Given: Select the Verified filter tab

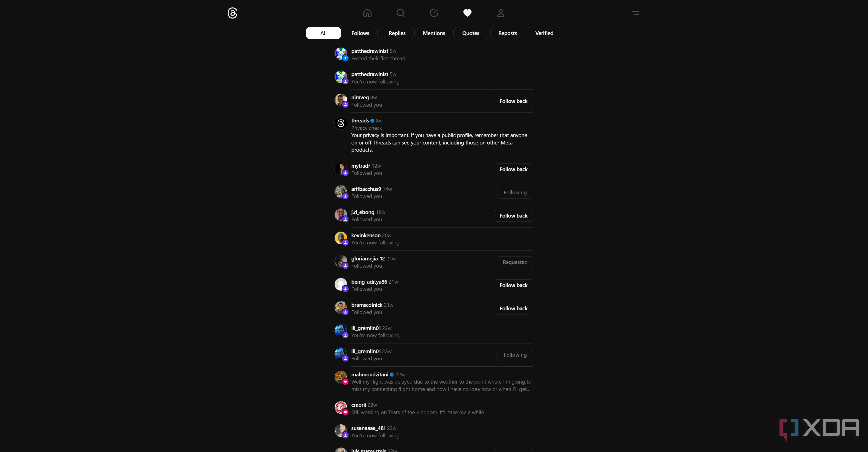Looking at the screenshot, I should [544, 33].
